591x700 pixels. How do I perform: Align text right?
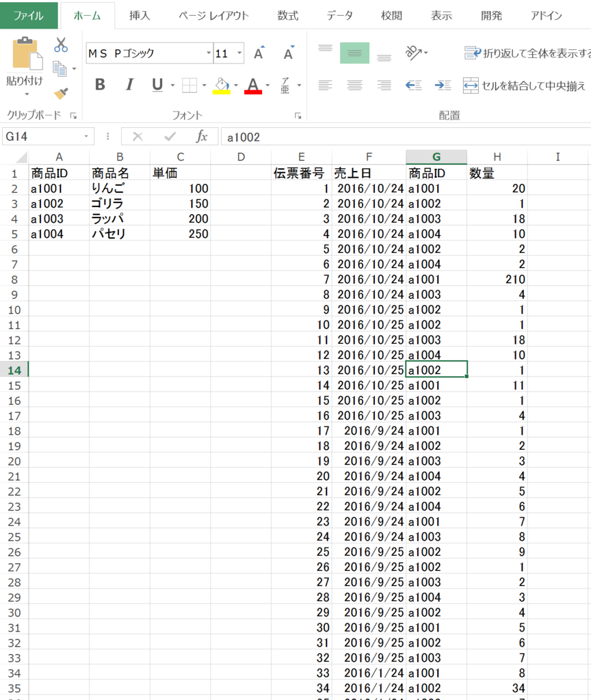click(384, 85)
